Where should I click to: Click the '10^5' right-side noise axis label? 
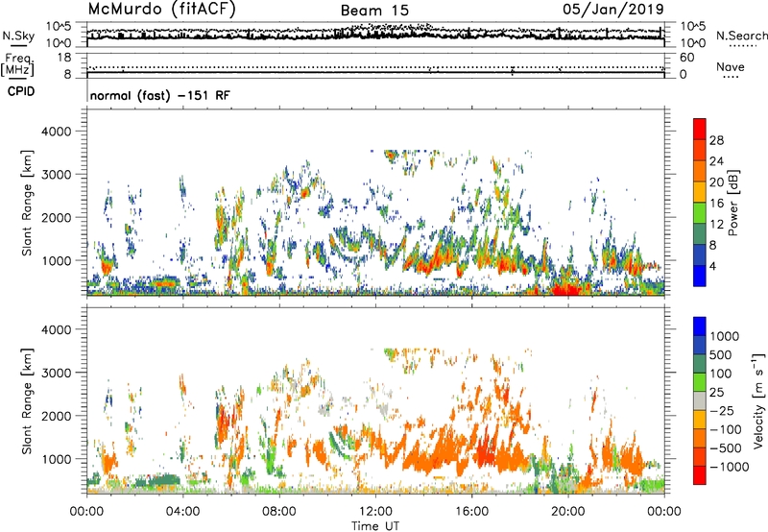pos(693,27)
